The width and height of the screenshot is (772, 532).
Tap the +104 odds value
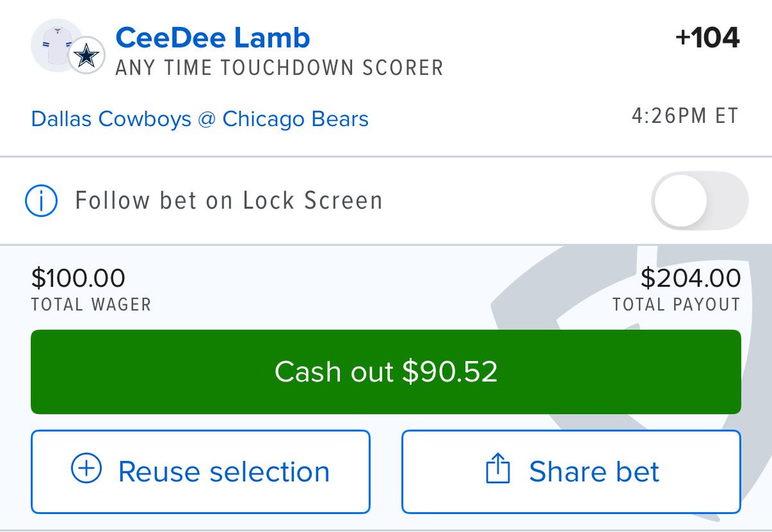point(708,39)
